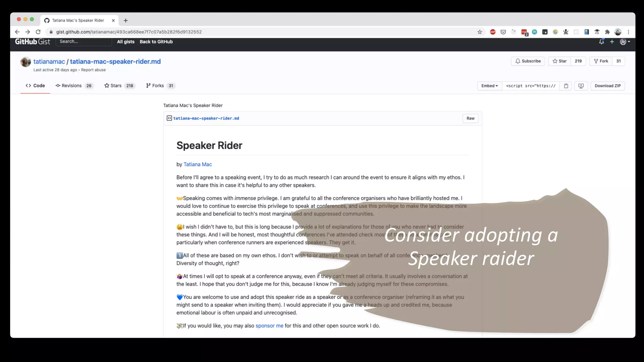The image size is (644, 362).
Task: Switch to the Code tab
Action: click(x=35, y=85)
